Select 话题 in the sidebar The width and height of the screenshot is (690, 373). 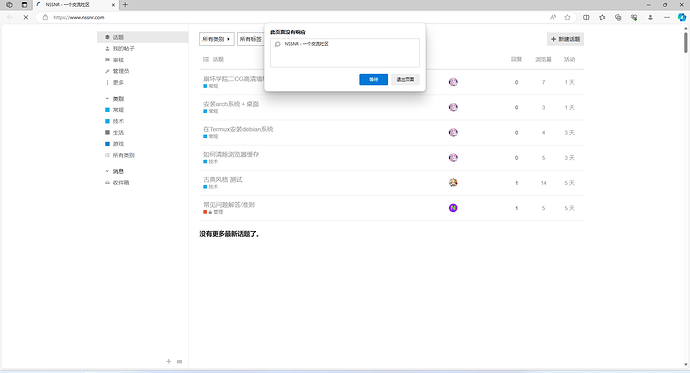point(143,37)
